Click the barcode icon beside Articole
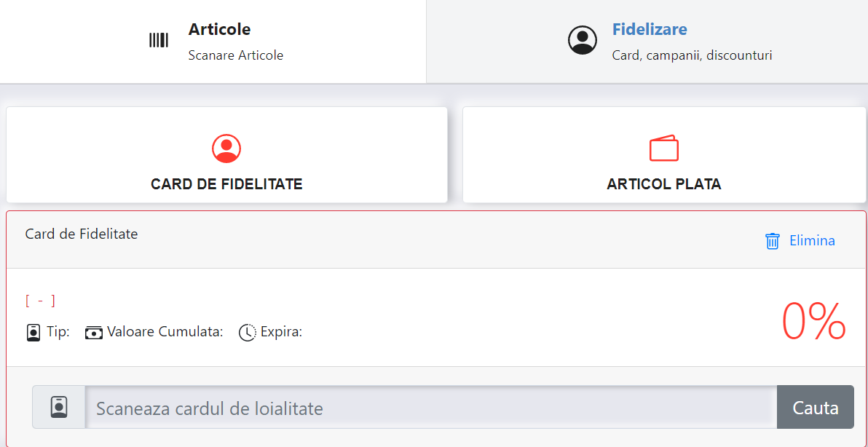Screen dimensions: 868x447 (x=158, y=40)
